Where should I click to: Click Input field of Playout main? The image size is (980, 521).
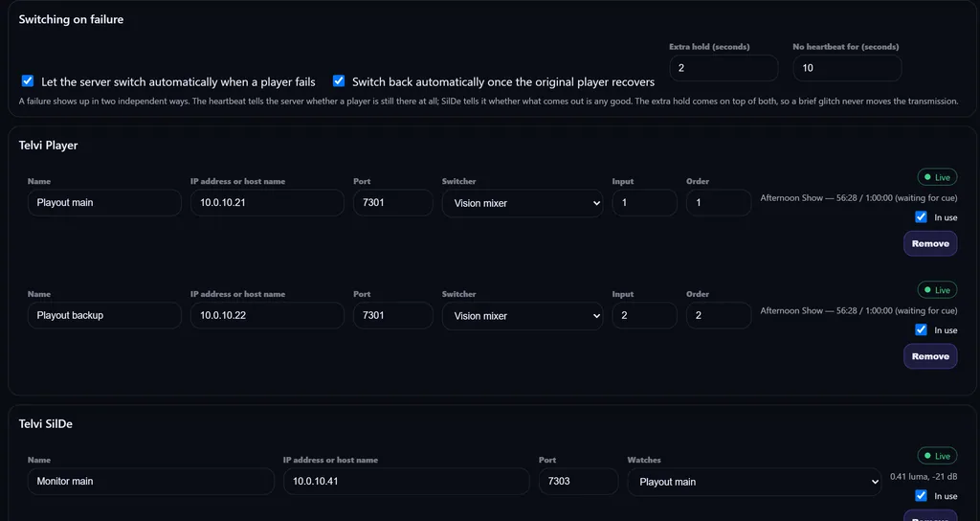click(644, 203)
